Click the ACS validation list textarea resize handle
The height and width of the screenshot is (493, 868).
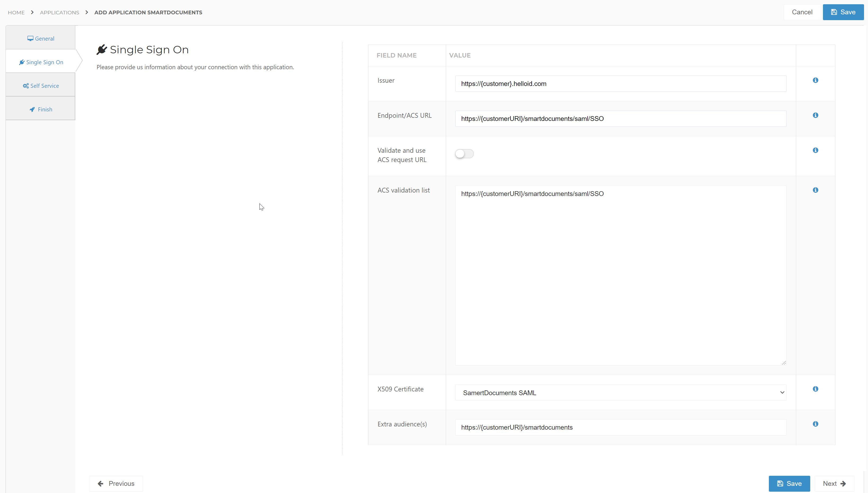click(784, 363)
